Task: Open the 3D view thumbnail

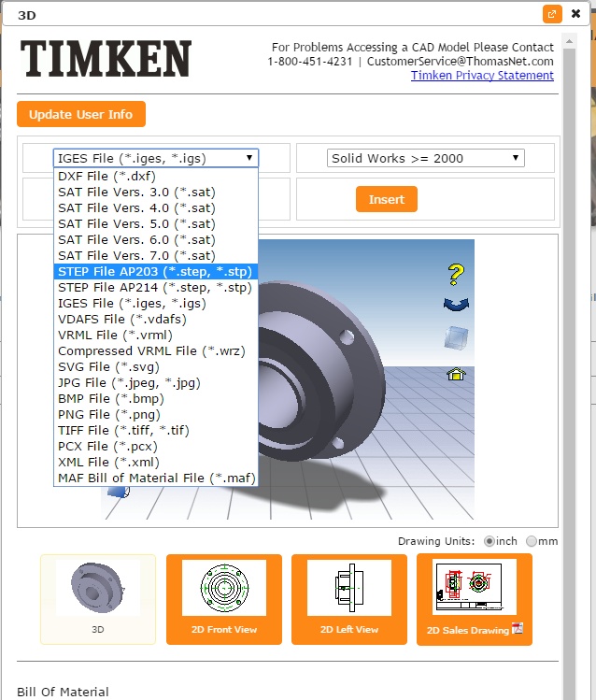Action: [98, 600]
